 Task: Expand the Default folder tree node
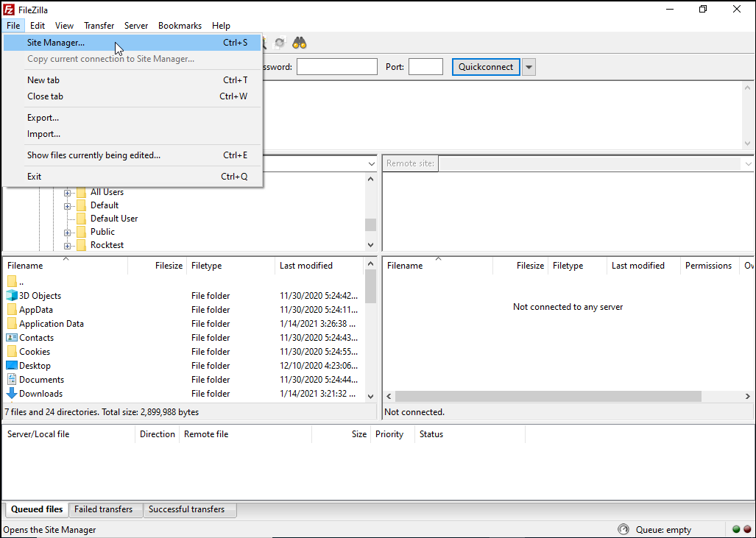click(x=68, y=206)
